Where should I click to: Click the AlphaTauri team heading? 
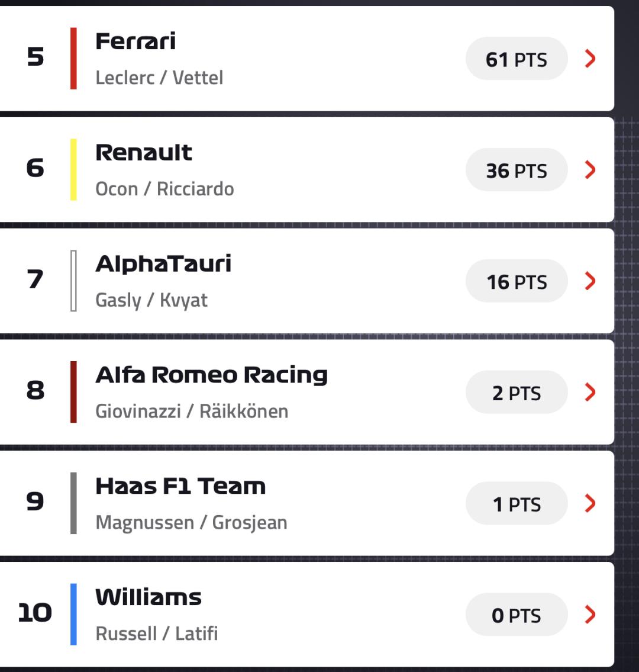[x=163, y=264]
